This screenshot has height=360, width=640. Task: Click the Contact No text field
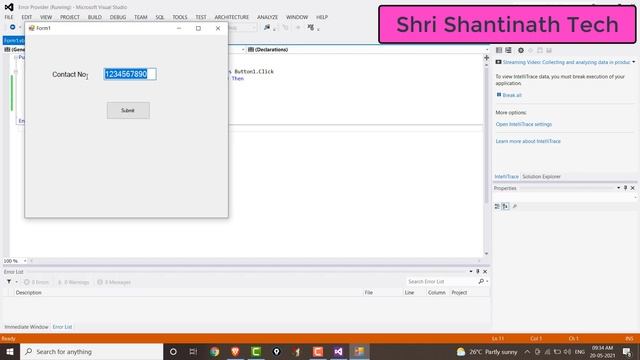tap(130, 74)
